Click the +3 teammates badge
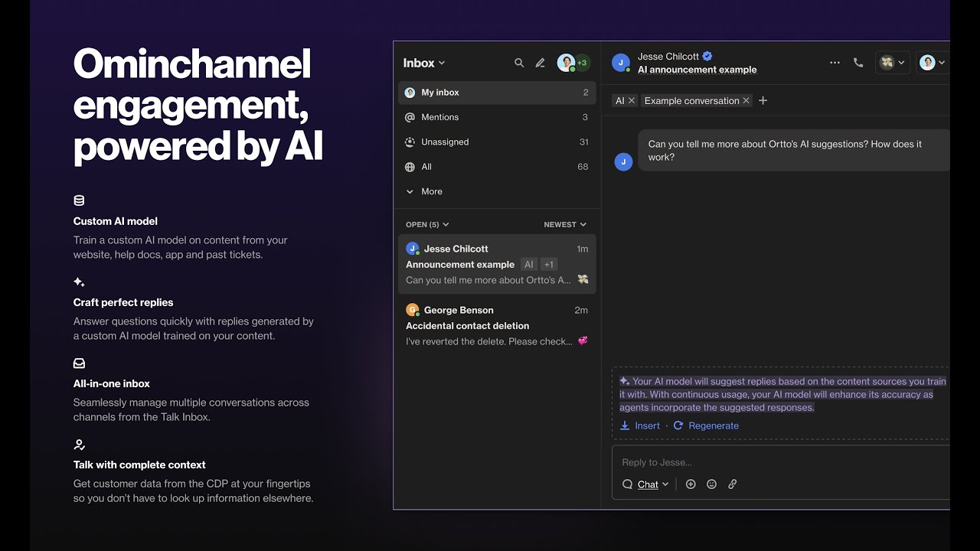980x551 pixels. click(582, 63)
